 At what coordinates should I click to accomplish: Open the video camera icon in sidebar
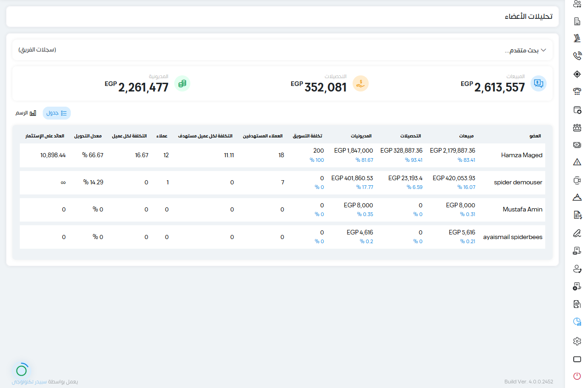click(577, 180)
